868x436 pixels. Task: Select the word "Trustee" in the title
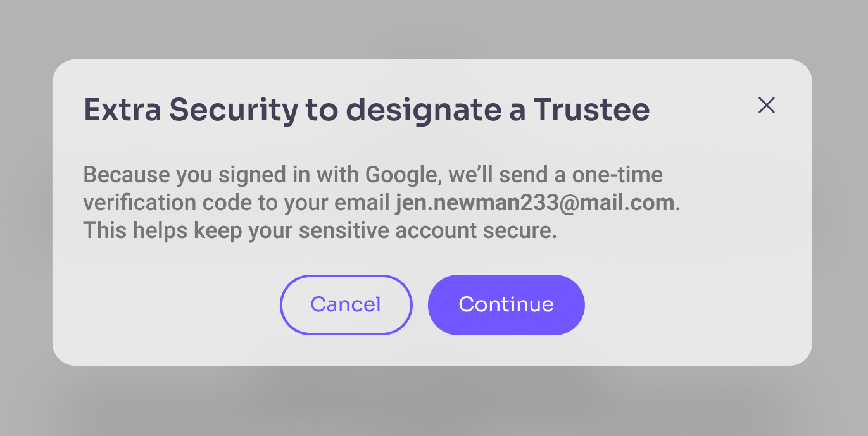click(x=591, y=111)
